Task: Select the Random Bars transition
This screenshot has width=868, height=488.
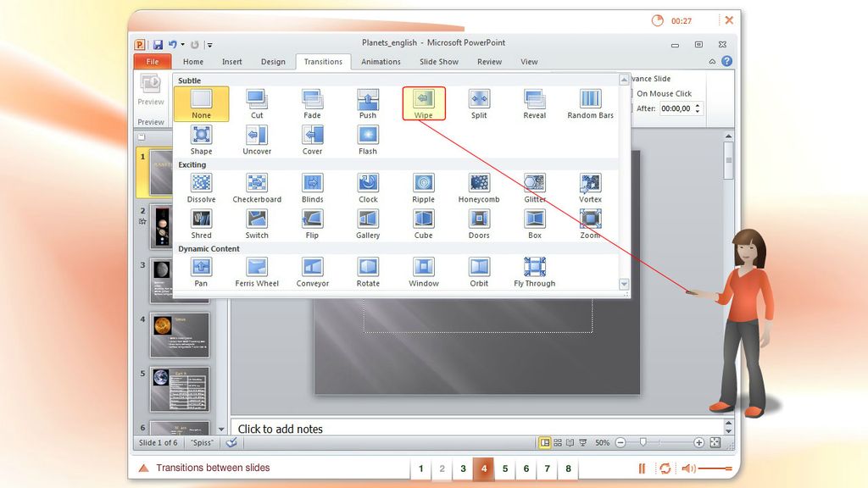Action: tap(590, 104)
